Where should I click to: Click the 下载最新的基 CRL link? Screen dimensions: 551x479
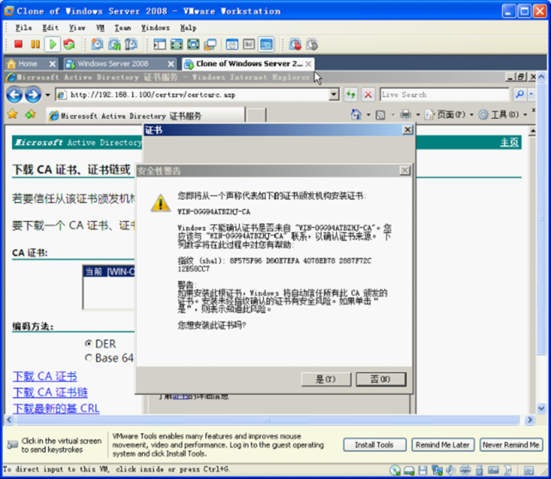point(56,408)
